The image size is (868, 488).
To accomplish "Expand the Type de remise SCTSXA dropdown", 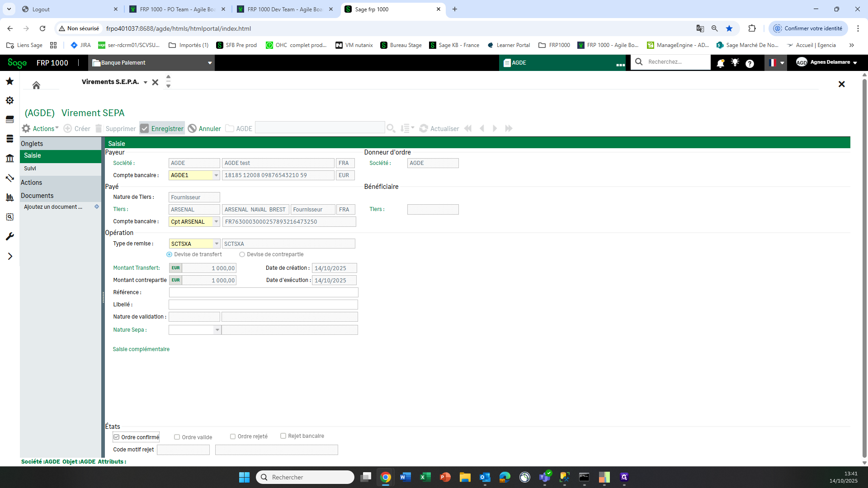I will [216, 244].
